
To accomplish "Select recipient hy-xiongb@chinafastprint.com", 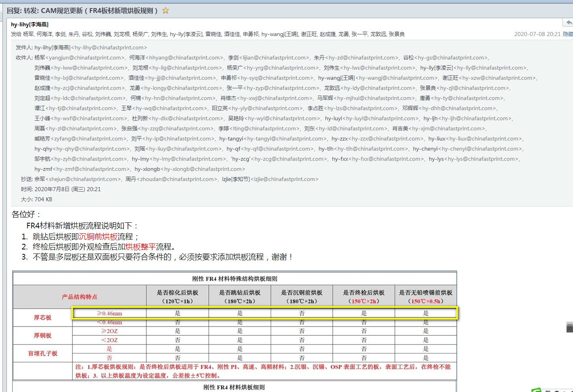I will (x=189, y=169).
